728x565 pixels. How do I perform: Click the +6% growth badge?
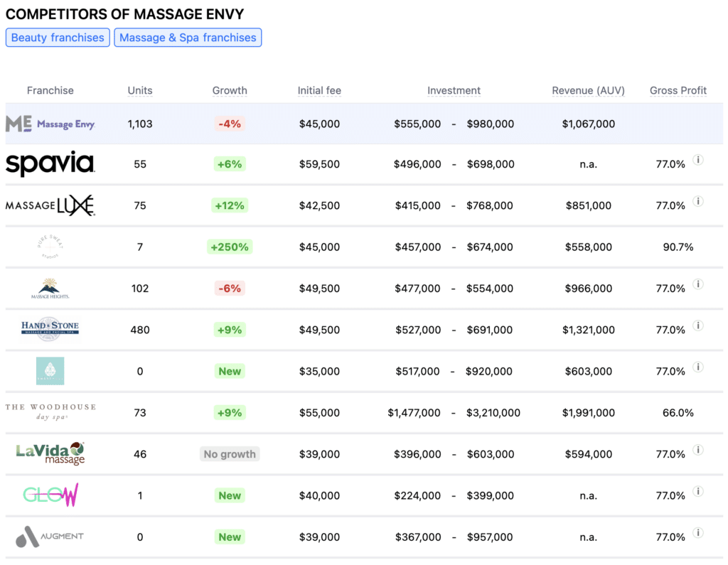click(x=230, y=164)
